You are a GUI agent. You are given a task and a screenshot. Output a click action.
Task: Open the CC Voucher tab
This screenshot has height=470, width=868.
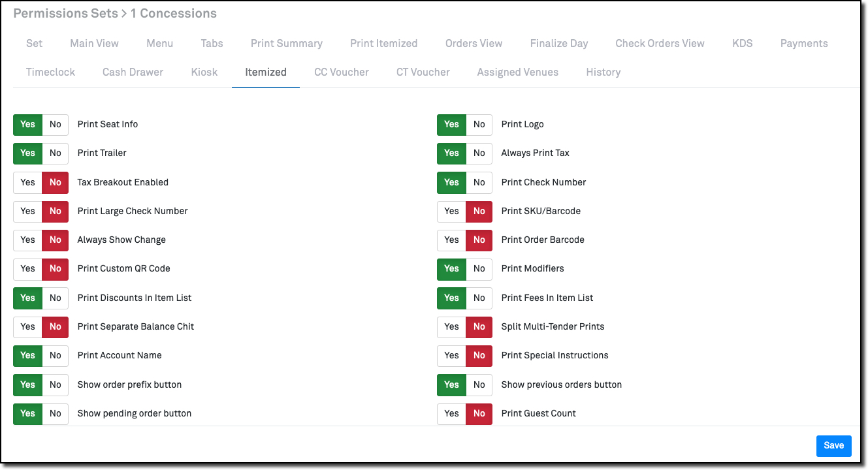pos(341,72)
